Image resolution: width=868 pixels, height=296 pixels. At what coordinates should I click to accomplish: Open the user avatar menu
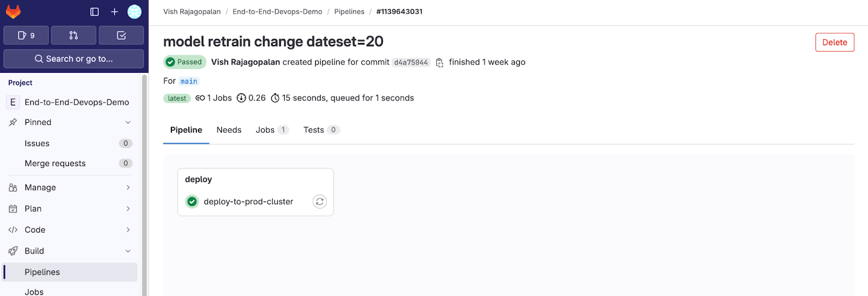[x=135, y=11]
